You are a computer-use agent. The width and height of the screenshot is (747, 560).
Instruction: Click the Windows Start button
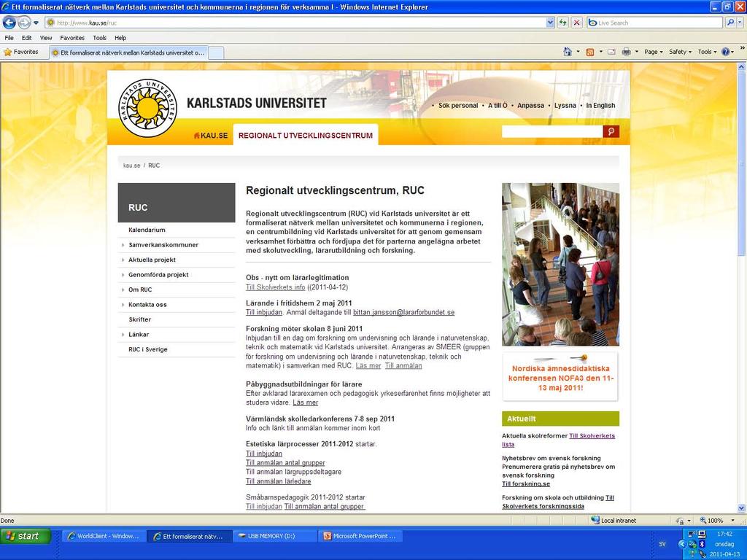26,536
